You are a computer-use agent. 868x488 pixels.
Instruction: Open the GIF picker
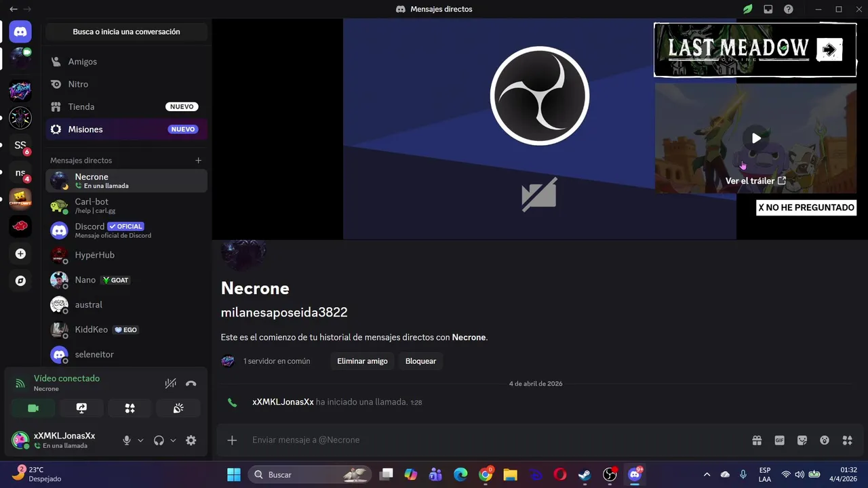[x=780, y=441]
